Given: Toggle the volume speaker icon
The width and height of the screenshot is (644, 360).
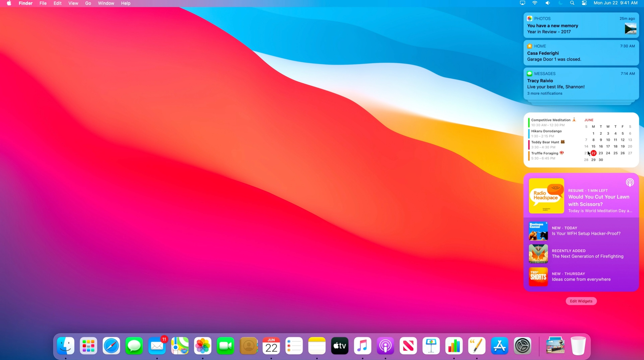Looking at the screenshot, I should (x=547, y=3).
